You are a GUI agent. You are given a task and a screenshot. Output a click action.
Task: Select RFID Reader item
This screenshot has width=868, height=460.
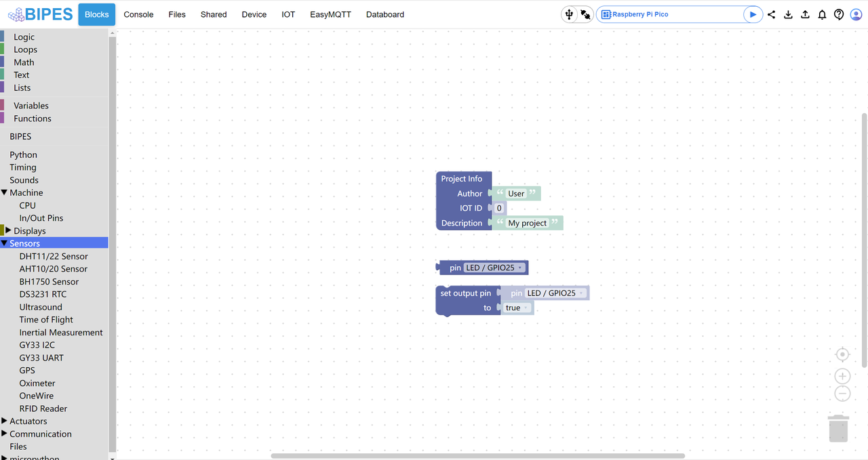[x=54, y=409]
